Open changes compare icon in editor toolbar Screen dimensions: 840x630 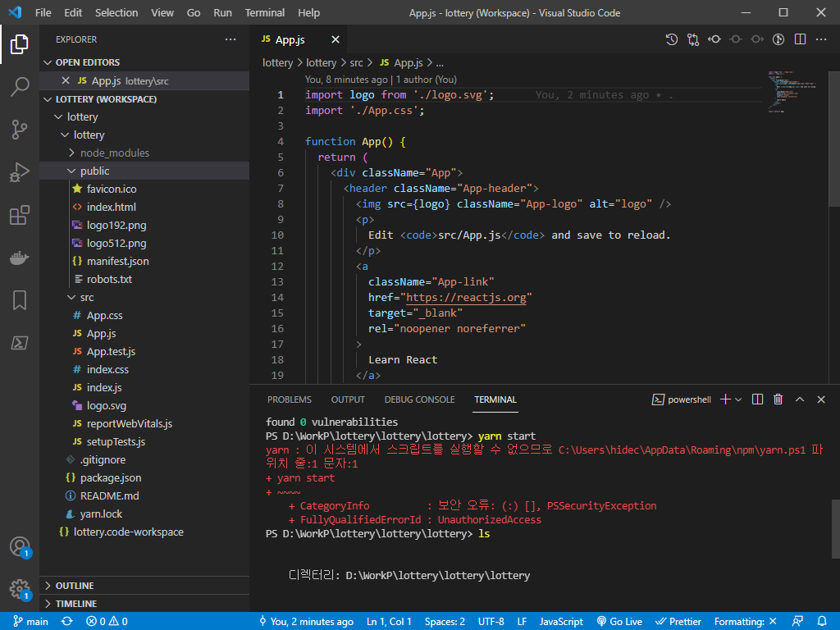pos(693,39)
